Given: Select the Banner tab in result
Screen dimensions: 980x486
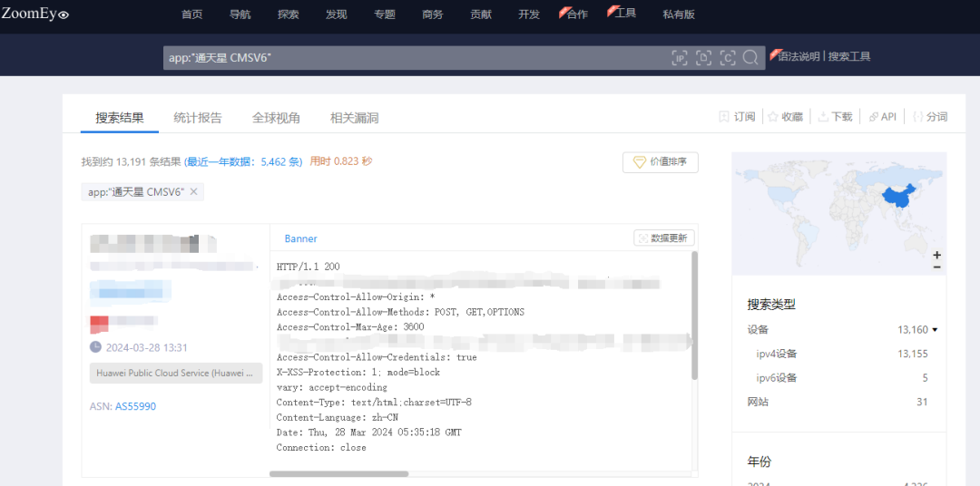Looking at the screenshot, I should point(300,238).
